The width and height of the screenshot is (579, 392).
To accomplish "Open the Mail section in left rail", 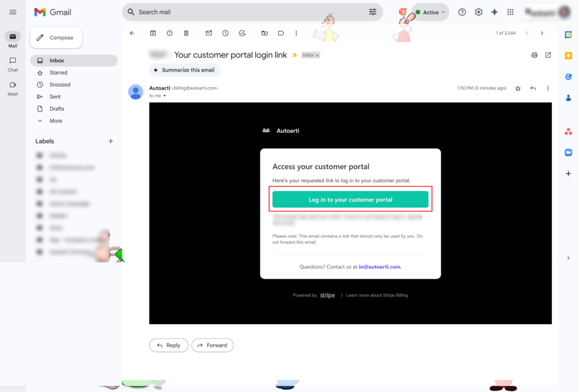I will [12, 40].
